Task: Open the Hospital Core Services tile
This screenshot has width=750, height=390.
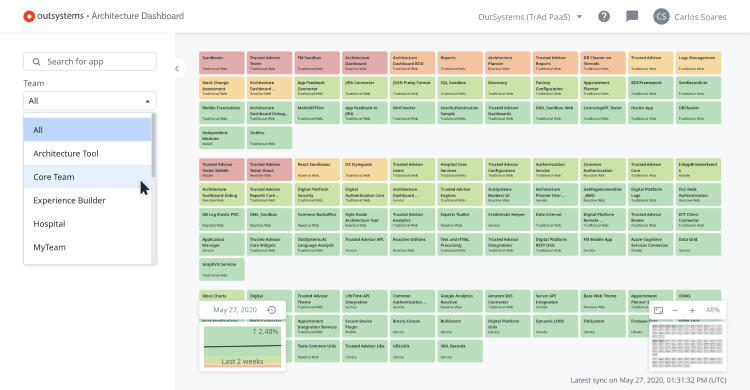Action: tap(460, 170)
